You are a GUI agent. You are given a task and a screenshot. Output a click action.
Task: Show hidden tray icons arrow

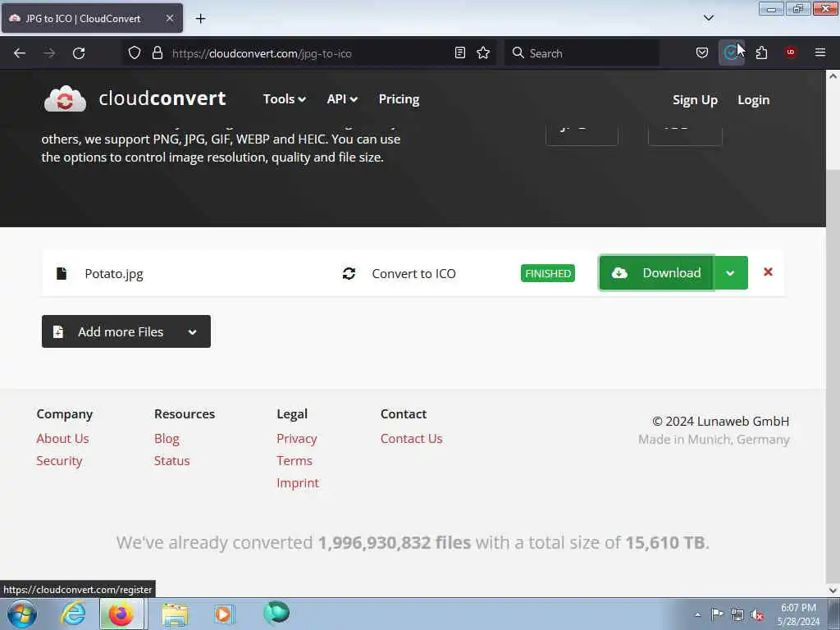tap(697, 614)
